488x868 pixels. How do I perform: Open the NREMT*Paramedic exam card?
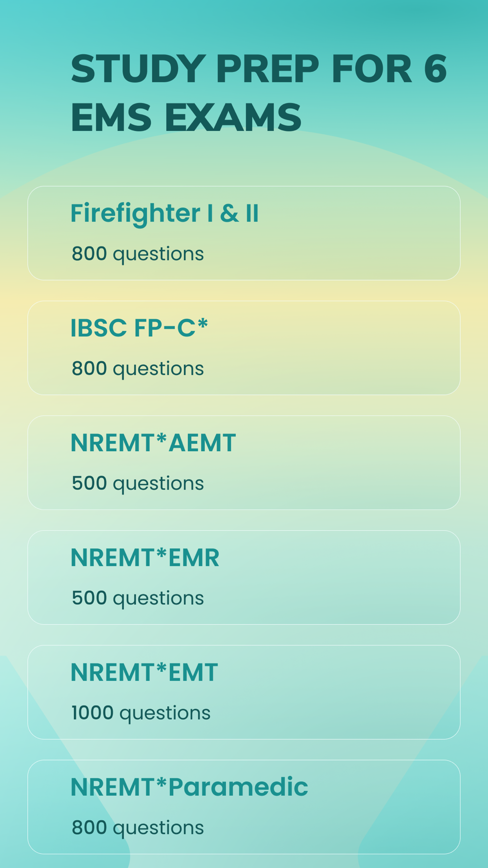244,806
